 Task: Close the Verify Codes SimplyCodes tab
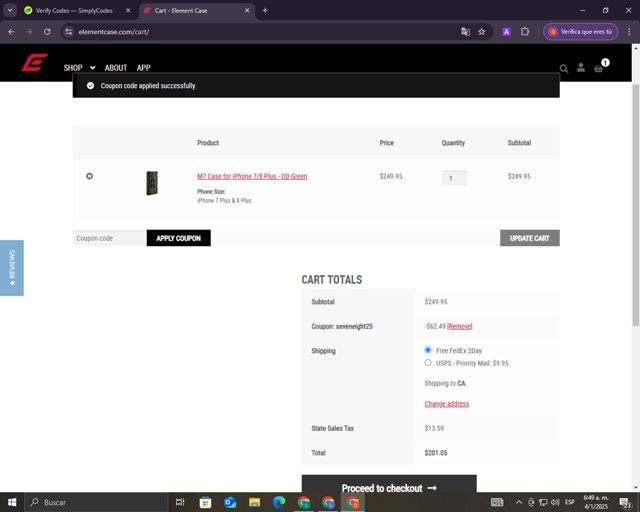point(128,10)
